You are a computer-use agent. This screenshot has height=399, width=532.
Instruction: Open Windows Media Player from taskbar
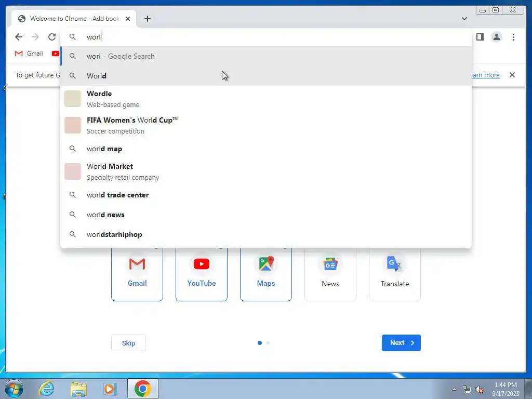[110, 389]
